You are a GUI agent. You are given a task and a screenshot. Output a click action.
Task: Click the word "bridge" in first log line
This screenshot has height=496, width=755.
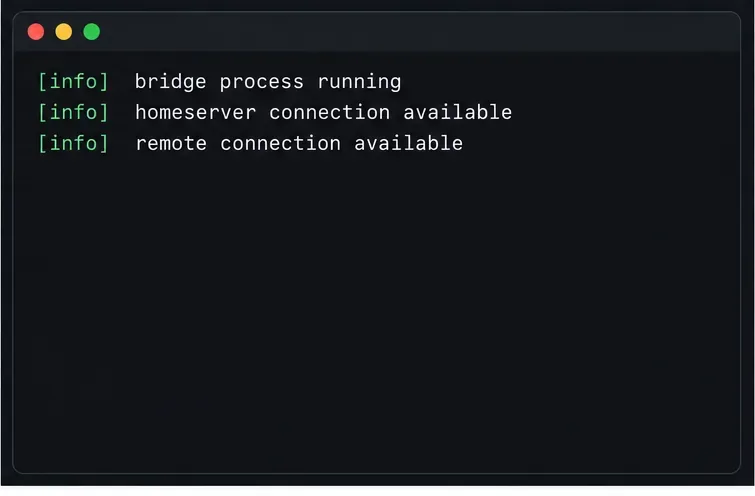tap(171, 82)
